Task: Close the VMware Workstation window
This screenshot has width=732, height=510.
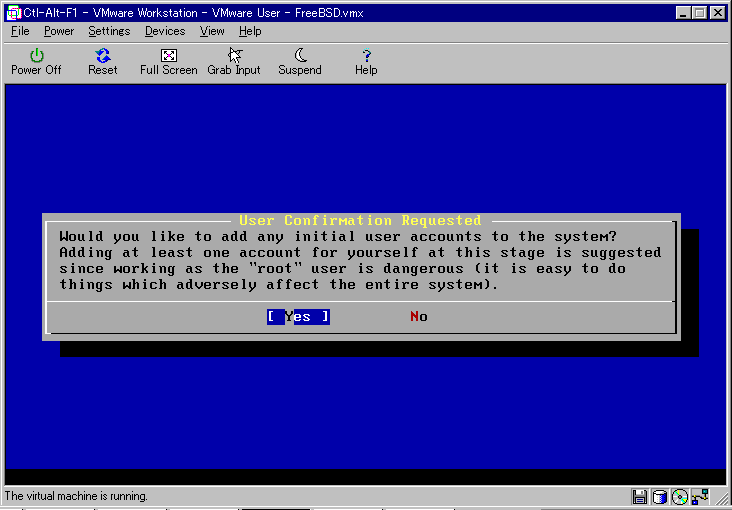Action: [718, 13]
